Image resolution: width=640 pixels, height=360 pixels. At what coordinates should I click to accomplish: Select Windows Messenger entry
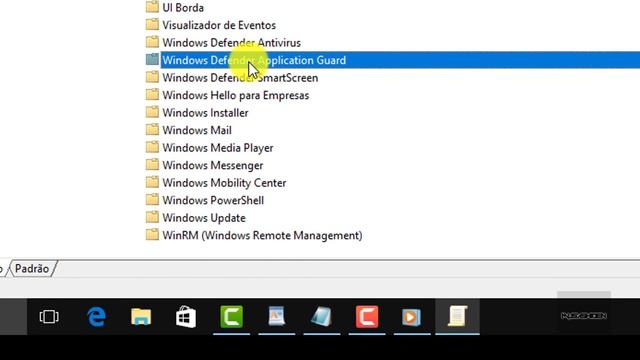213,166
